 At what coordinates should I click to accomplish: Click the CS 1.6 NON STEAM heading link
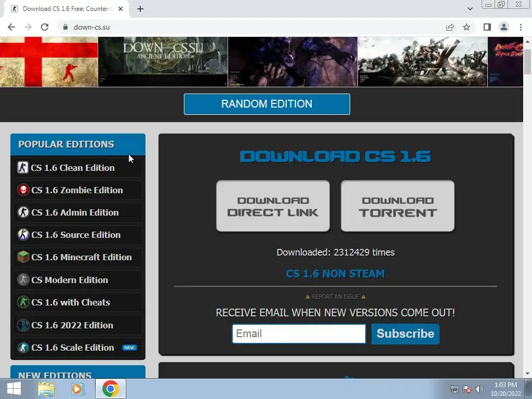point(336,273)
